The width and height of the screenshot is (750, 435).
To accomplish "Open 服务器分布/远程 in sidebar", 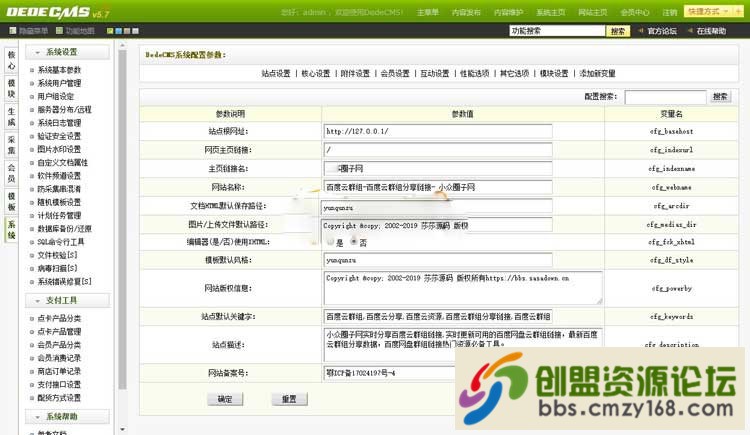I will 64,110.
